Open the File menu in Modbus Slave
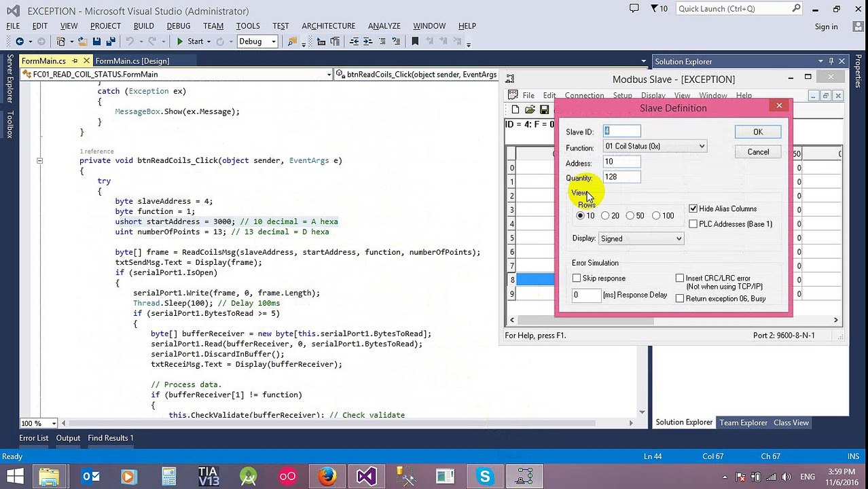This screenshot has height=489, width=868. tap(528, 96)
